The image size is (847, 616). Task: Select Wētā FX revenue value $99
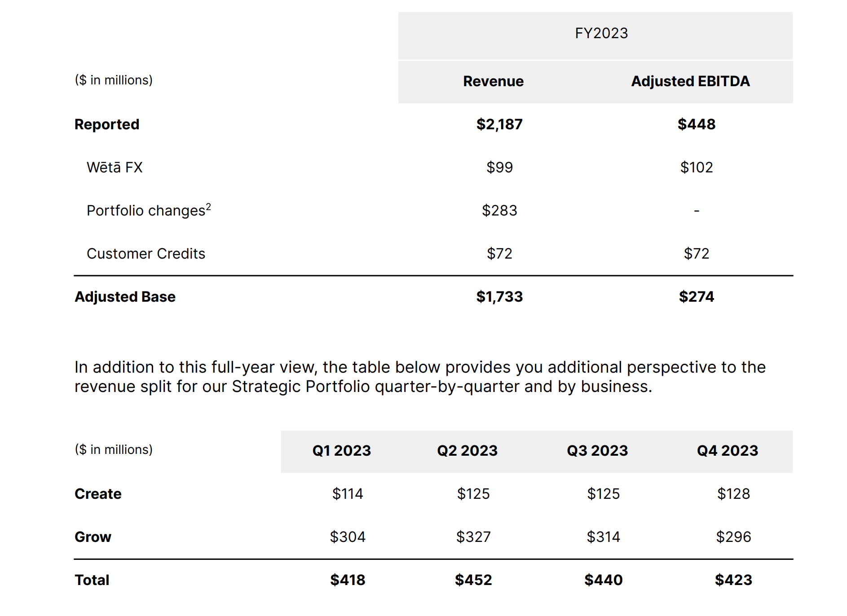(x=499, y=167)
